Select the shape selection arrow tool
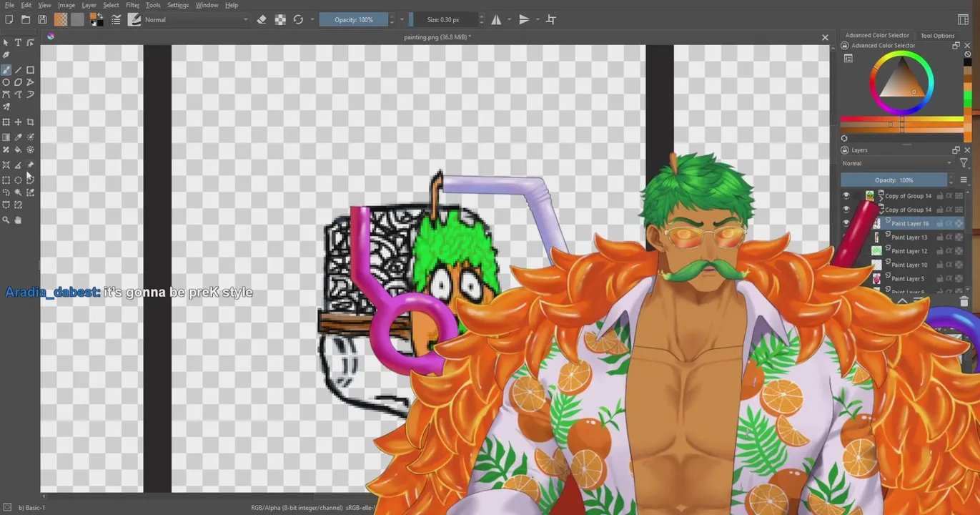Image resolution: width=980 pixels, height=515 pixels. click(x=6, y=43)
